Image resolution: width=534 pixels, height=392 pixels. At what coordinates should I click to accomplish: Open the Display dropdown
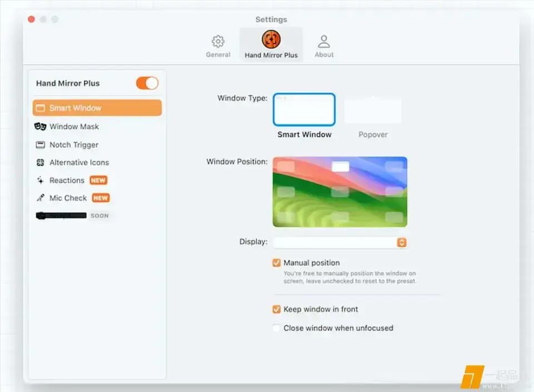pos(340,242)
